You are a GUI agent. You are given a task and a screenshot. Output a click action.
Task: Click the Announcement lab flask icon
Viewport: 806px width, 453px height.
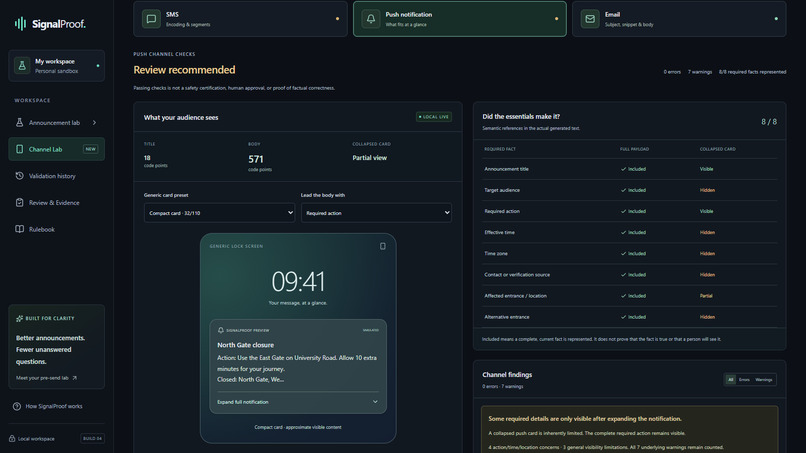pyautogui.click(x=20, y=122)
